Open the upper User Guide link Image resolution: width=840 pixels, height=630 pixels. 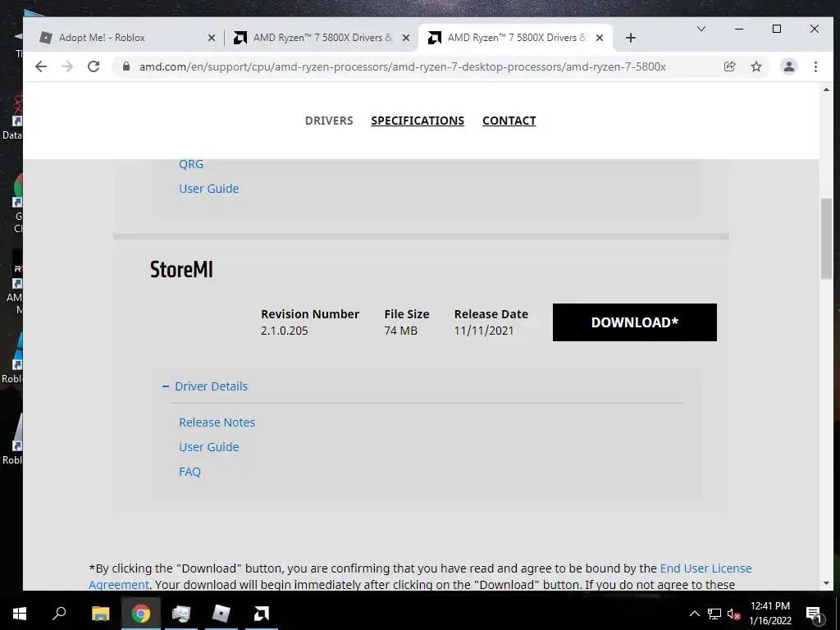click(209, 189)
